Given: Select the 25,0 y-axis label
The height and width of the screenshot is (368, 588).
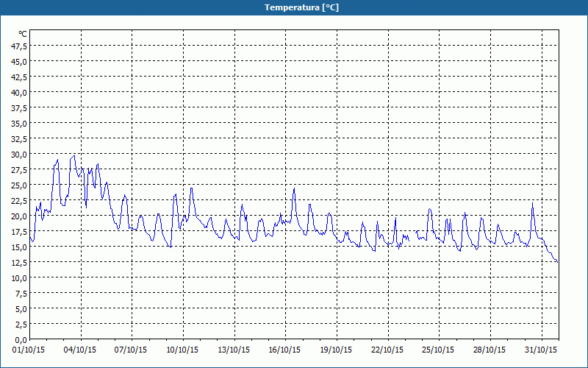Looking at the screenshot, I should coord(20,185).
